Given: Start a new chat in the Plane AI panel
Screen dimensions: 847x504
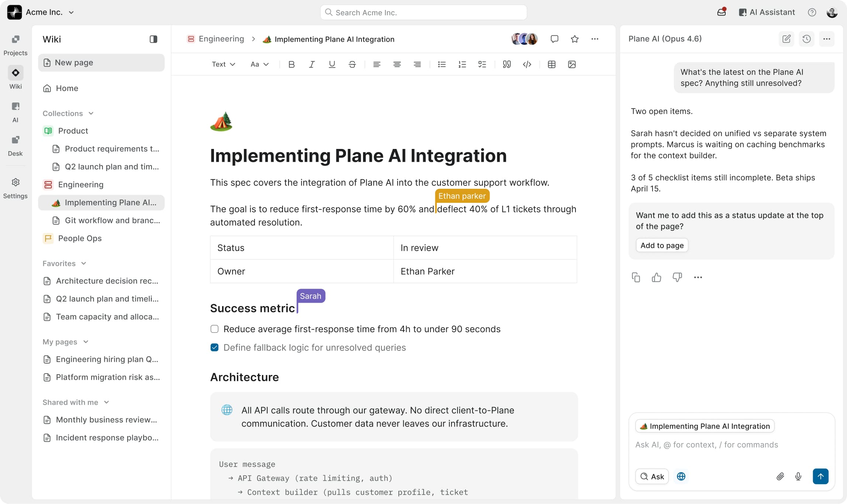Looking at the screenshot, I should click(x=786, y=39).
